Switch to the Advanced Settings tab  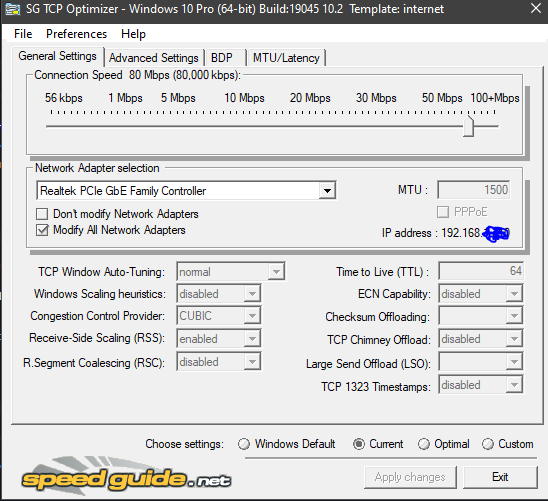point(153,58)
